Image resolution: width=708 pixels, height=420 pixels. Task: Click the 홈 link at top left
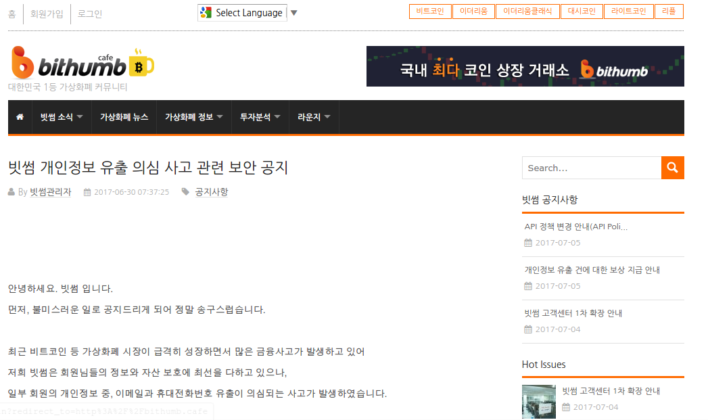(12, 14)
